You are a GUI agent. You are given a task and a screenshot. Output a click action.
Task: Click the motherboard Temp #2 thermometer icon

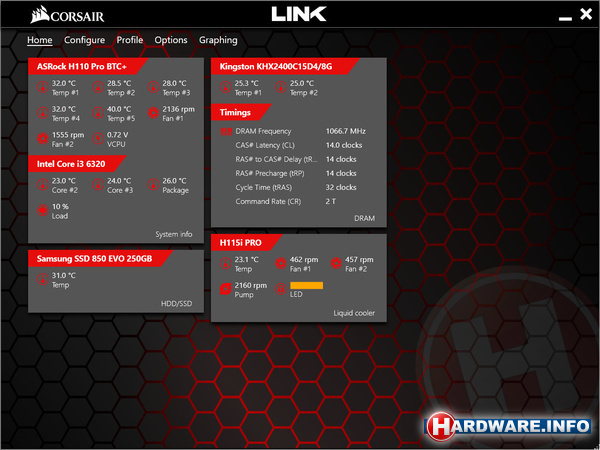coord(98,88)
